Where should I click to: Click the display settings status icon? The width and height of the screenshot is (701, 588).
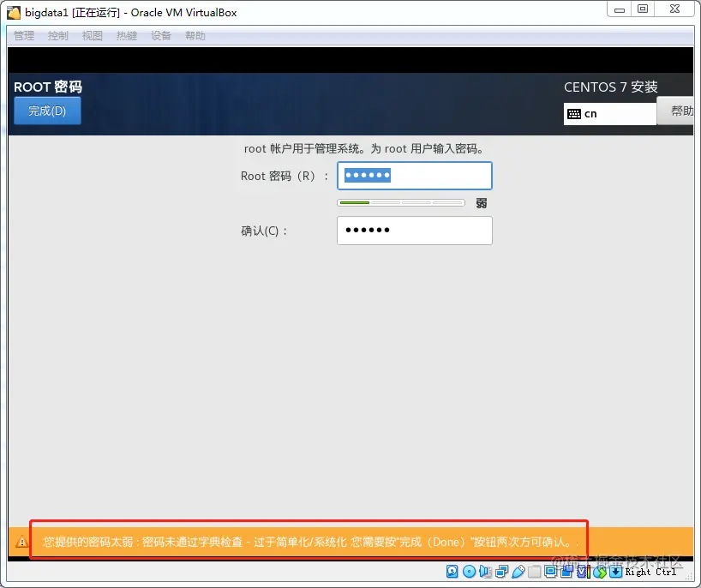pyautogui.click(x=551, y=572)
